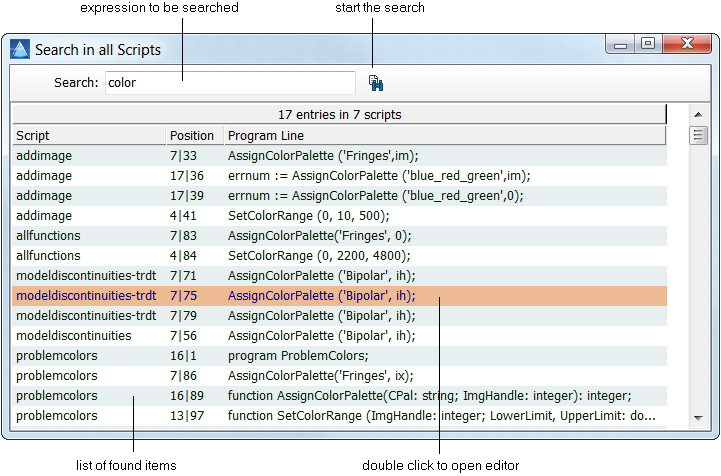Select modeldiscontinuities-trdt row at 7|71
Image resolution: width=721 pixels, height=476 pixels.
339,276
